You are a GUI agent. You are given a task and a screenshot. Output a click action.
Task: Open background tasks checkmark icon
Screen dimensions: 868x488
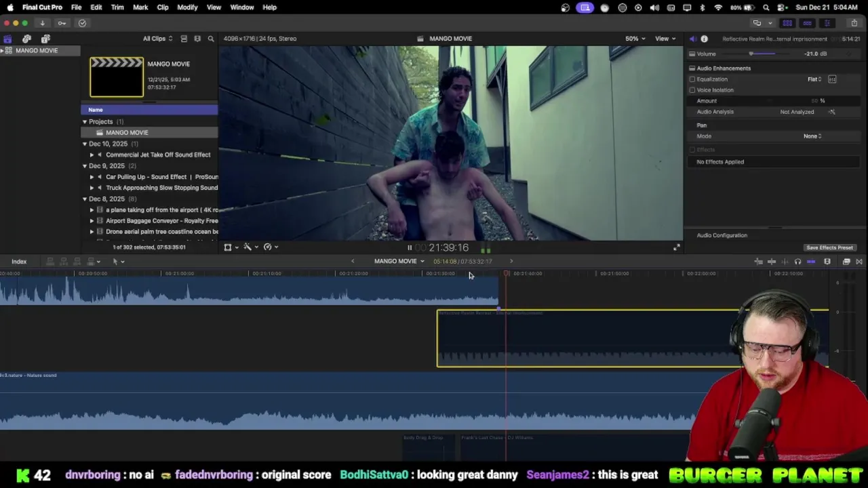[x=82, y=23]
